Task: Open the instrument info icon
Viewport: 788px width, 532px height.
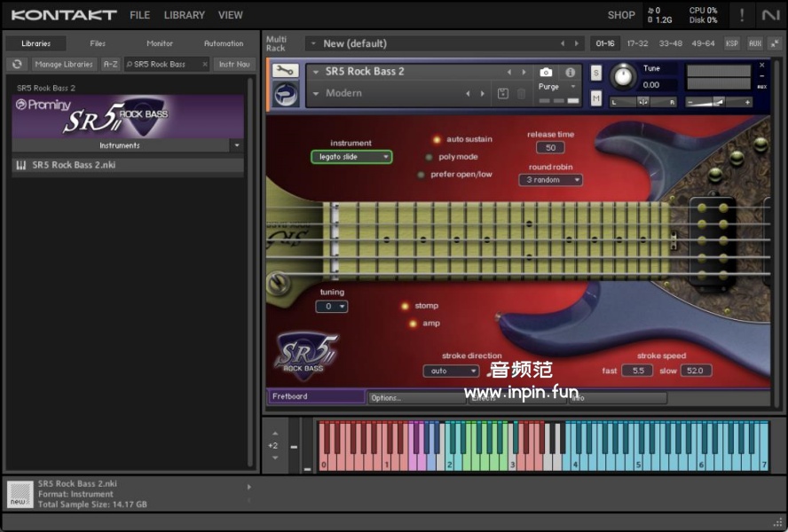Action: 570,72
